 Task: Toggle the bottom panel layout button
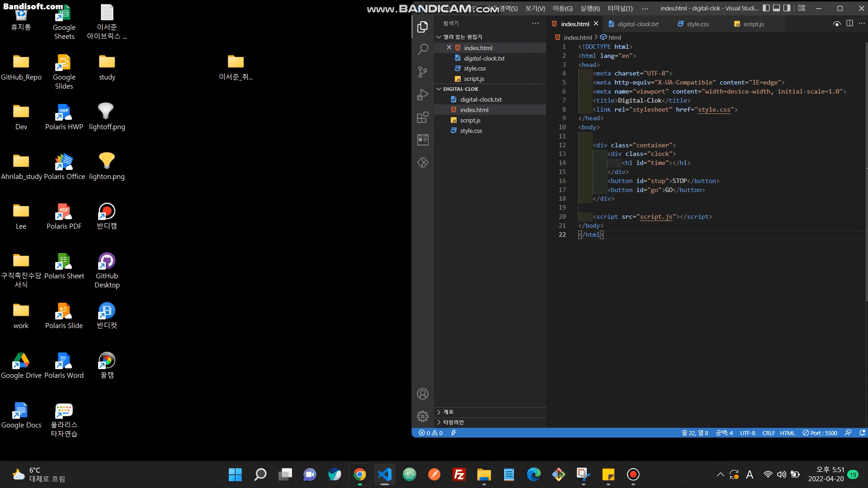pos(776,8)
